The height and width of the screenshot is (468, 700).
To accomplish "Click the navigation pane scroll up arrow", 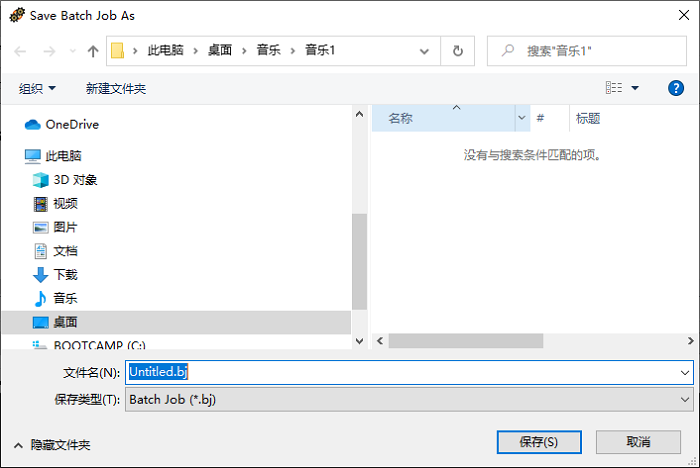I will (359, 114).
